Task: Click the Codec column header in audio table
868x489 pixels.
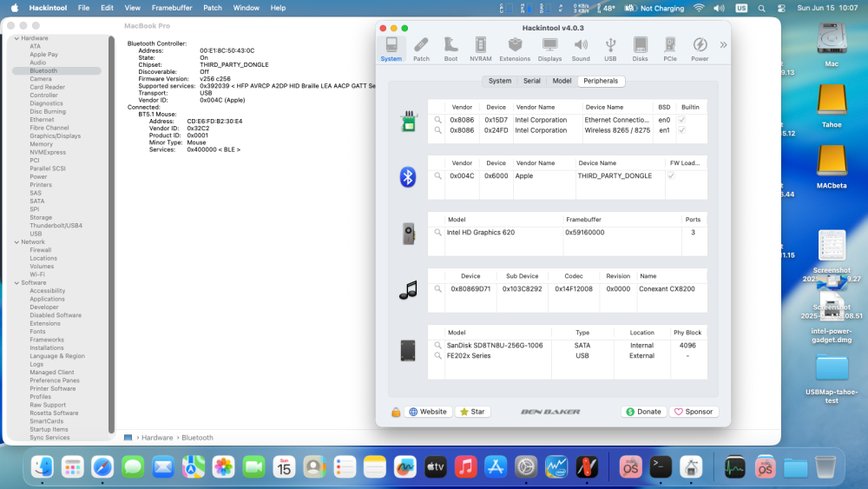Action: (574, 276)
